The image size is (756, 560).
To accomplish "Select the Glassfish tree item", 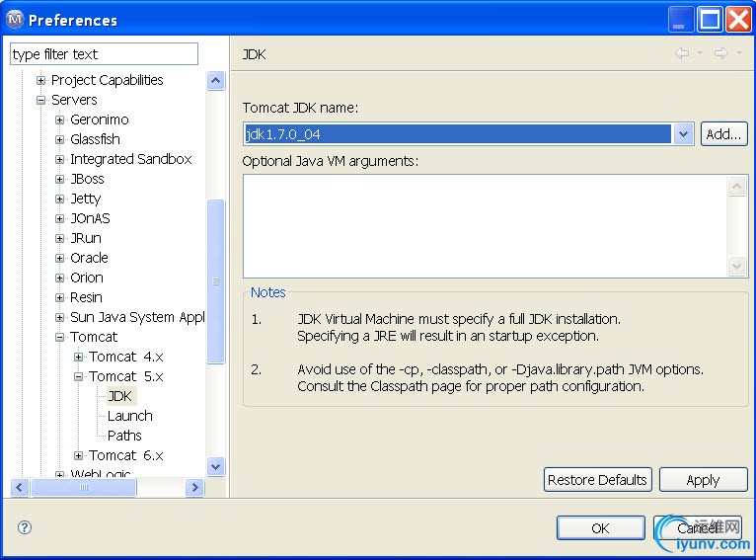I will click(95, 139).
